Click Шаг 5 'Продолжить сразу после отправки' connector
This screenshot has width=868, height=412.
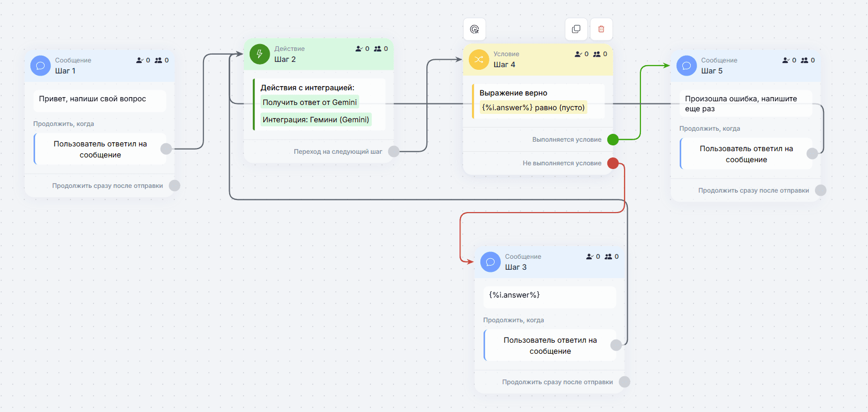[x=821, y=191]
